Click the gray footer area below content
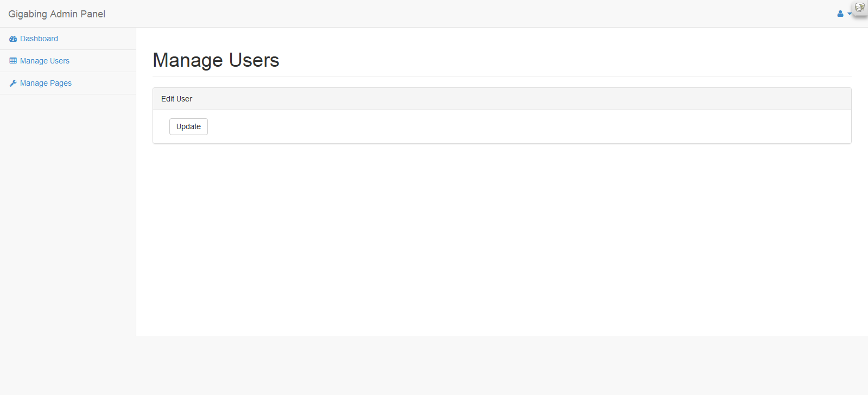868x395 pixels. tap(434, 365)
